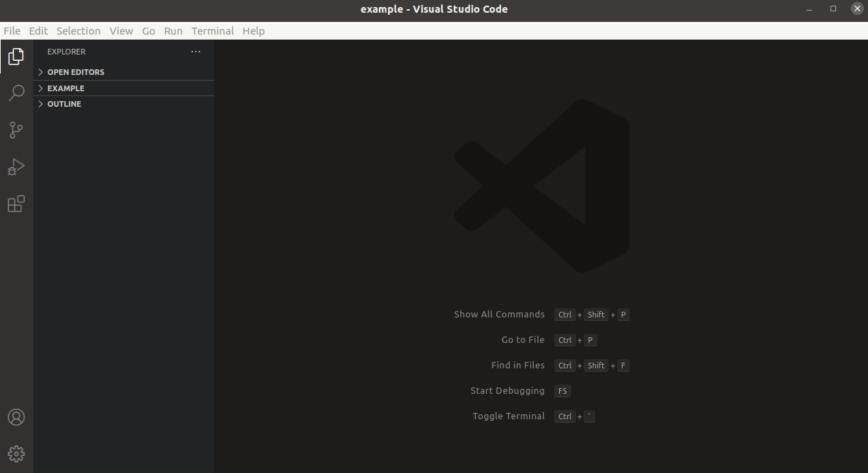The height and width of the screenshot is (473, 868).
Task: Open the Manage gear icon
Action: click(16, 454)
